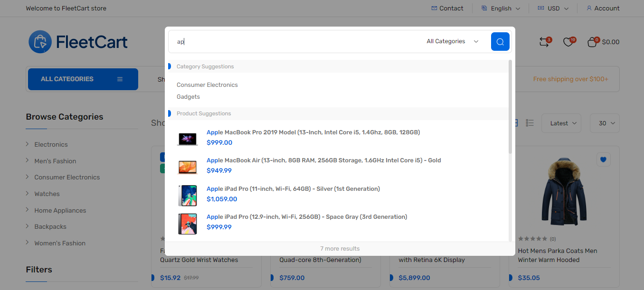This screenshot has width=644, height=290.
Task: Select Apple iPad Pro 12.9-inch Space Gray suggestion
Action: (307, 217)
